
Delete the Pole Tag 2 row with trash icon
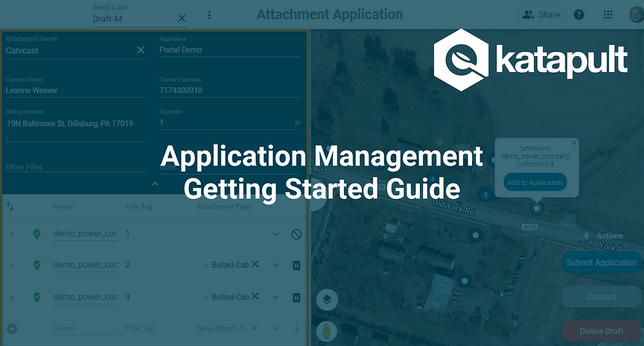click(296, 265)
